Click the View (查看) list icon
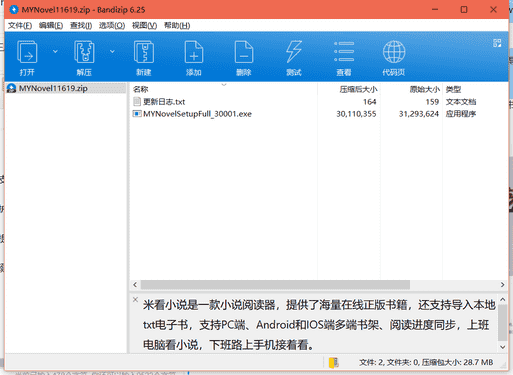513x375 pixels. 344,52
